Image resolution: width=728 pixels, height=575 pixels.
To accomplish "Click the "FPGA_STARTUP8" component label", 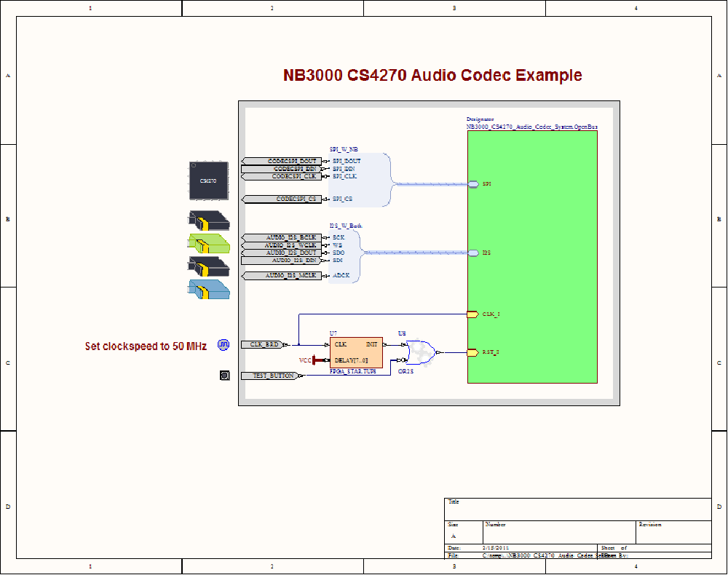I will (353, 371).
